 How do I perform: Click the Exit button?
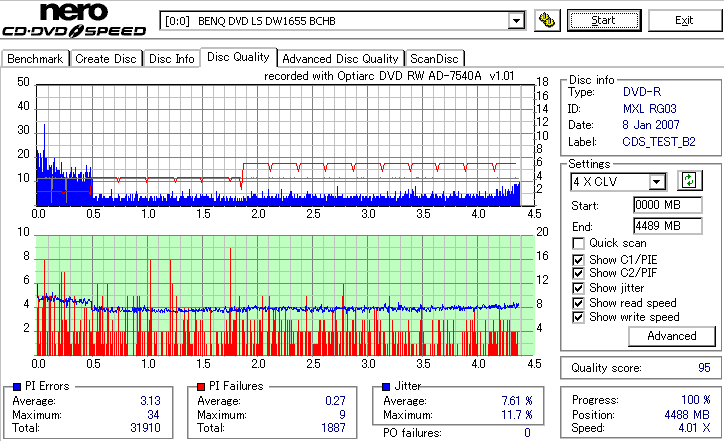[x=684, y=20]
